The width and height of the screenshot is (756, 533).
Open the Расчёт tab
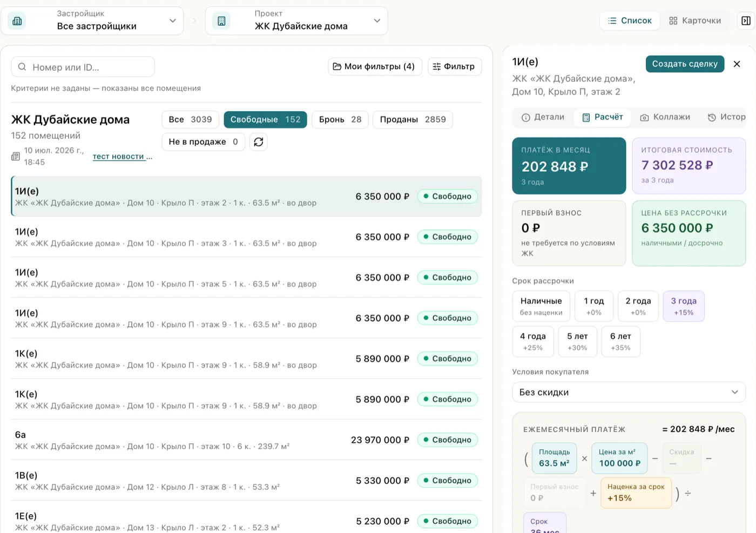(x=602, y=117)
